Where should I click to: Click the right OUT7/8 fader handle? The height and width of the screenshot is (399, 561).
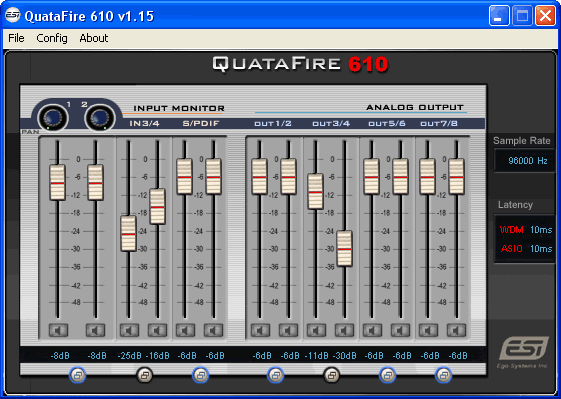click(457, 177)
